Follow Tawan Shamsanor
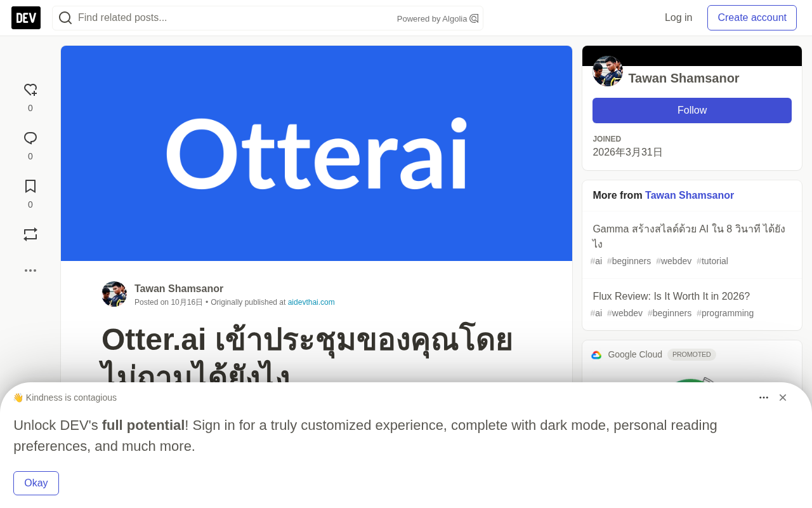Screen dimensions: 812x508 [692, 110]
